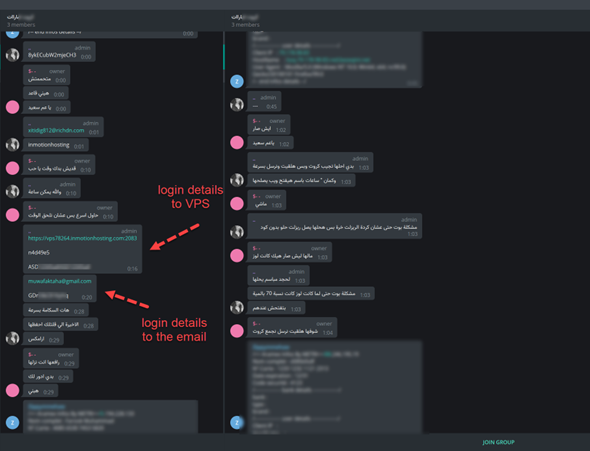
Task: Click soccer-ball avatar beside the 0:29 admin message
Action: pos(12,338)
